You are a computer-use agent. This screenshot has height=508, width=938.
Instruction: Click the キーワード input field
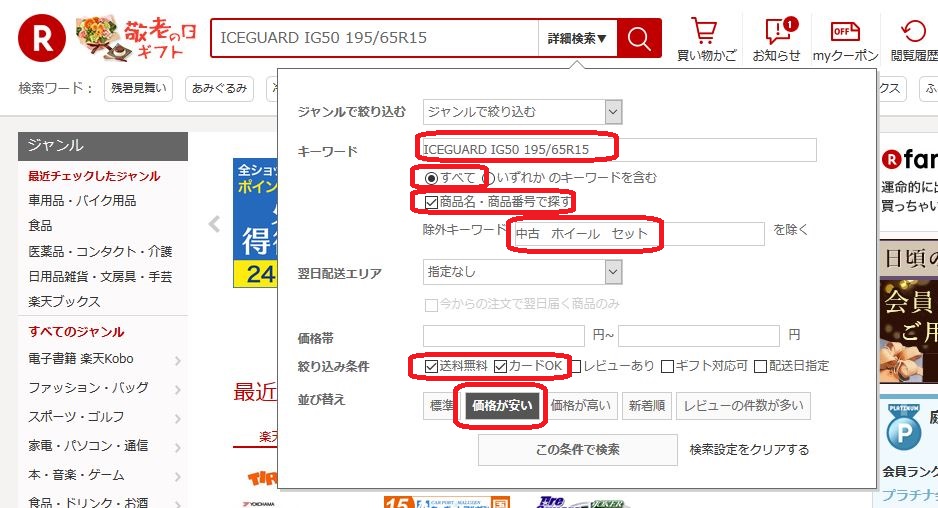click(619, 150)
